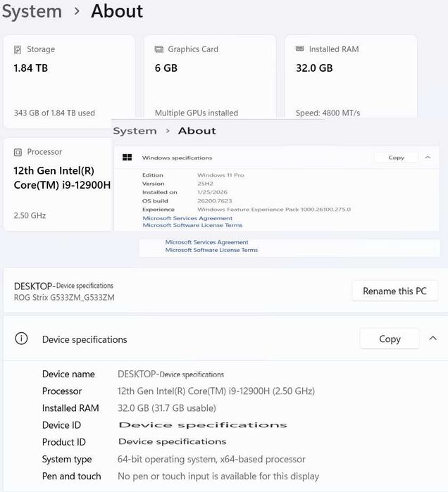Click the Processor card icon
Viewport: 448px width, 492px height.
tap(18, 152)
